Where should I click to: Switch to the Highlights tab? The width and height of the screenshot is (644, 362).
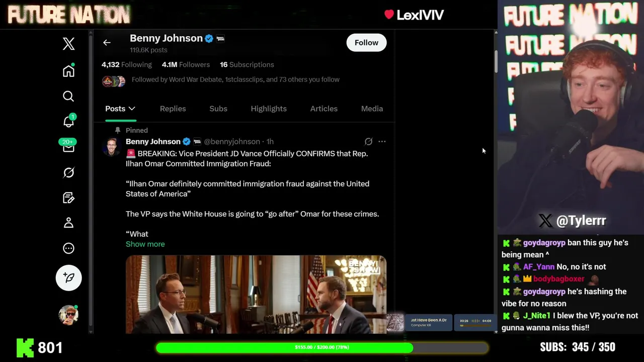click(x=269, y=109)
